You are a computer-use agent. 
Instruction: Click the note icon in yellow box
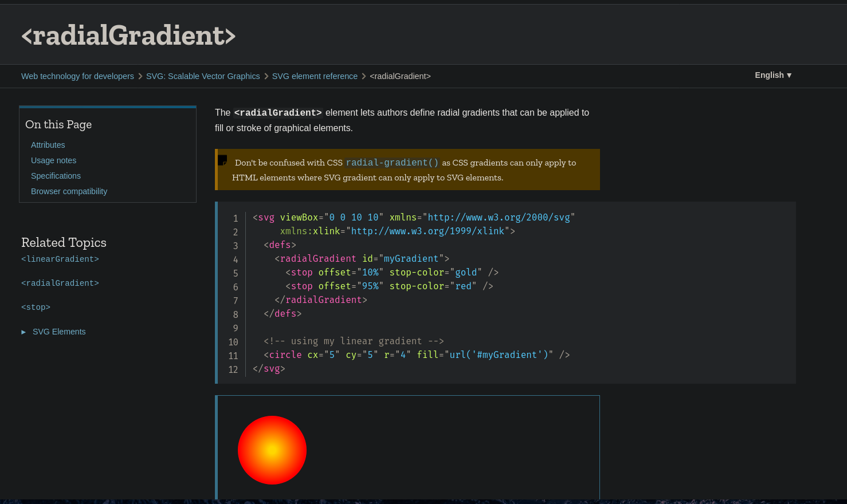(x=222, y=160)
